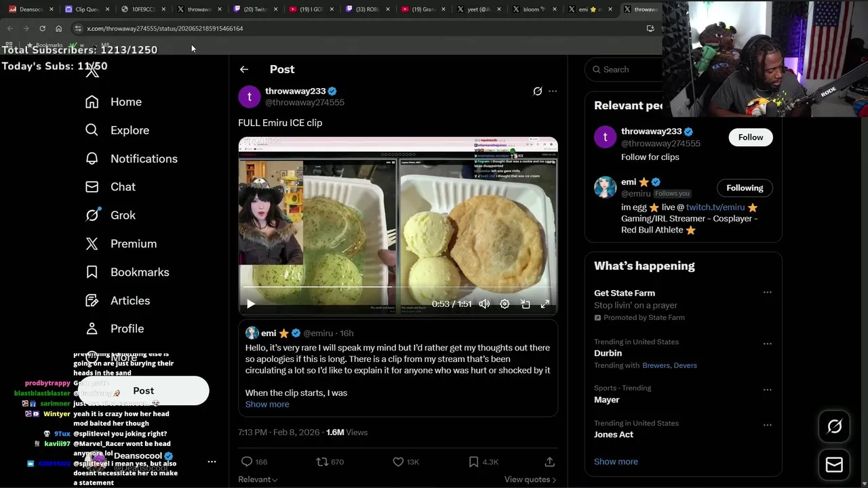Close the Clip Queue tab
The image size is (868, 488).
pyautogui.click(x=108, y=9)
